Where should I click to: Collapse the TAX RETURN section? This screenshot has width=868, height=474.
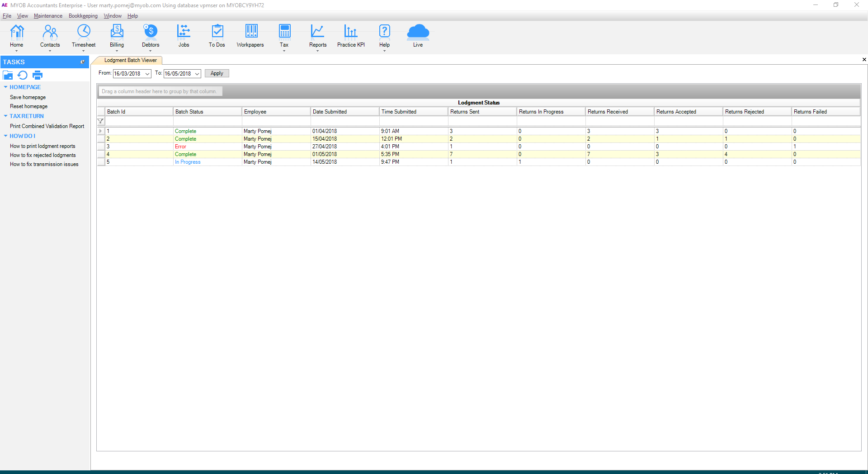[x=6, y=116]
